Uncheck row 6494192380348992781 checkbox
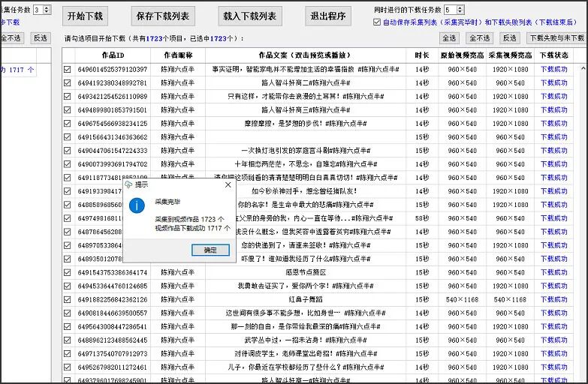This screenshot has width=588, height=384. tap(68, 82)
